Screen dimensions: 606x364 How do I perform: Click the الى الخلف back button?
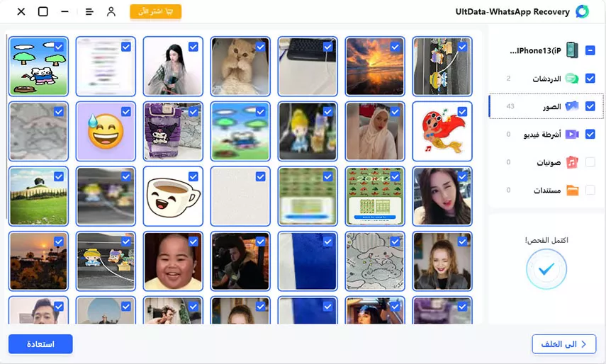tap(564, 344)
